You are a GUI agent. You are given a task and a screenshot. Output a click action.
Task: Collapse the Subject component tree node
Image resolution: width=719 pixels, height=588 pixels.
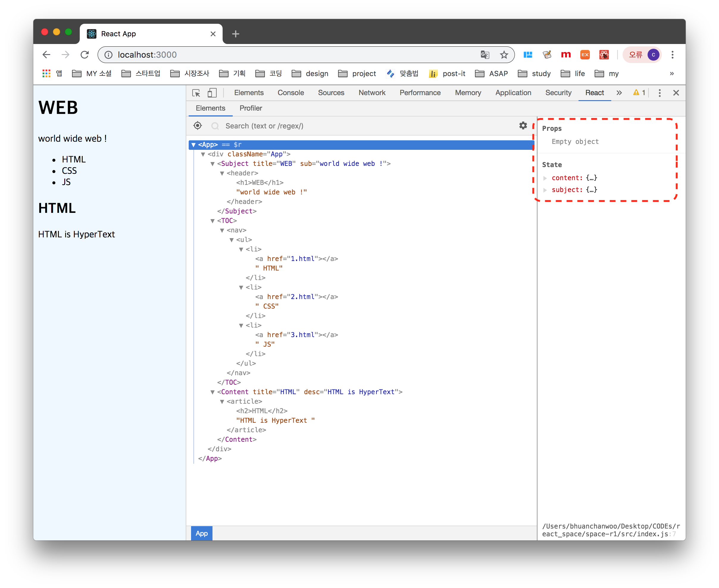click(x=212, y=164)
